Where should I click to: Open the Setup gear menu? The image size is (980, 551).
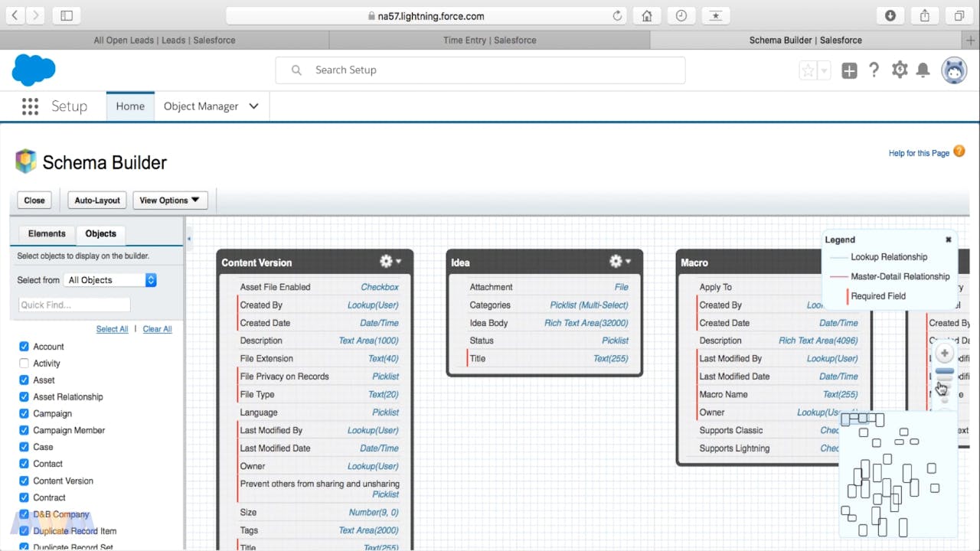click(x=900, y=70)
